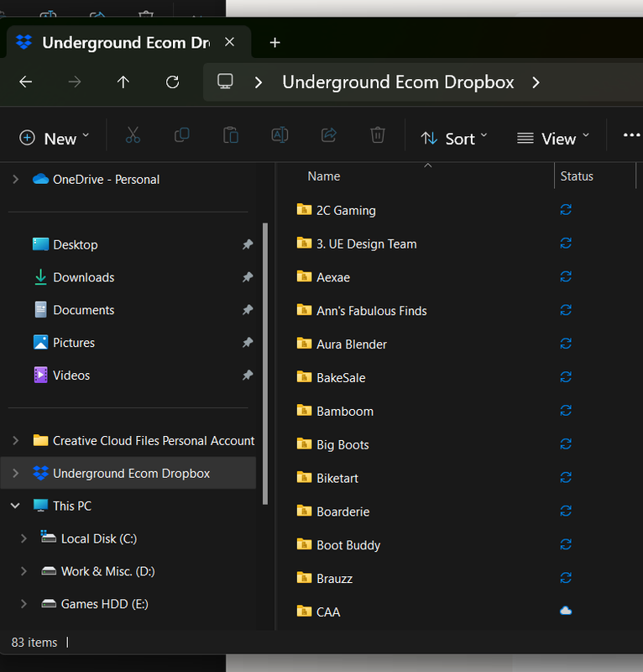Open a new tab with plus button
Viewport: 643px width, 672px height.
click(274, 43)
